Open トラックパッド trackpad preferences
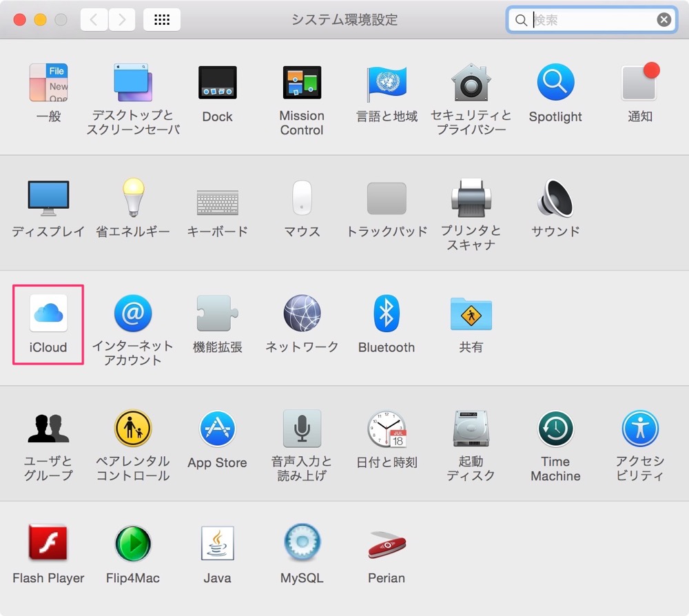Screen dimensions: 689x616 (387, 198)
